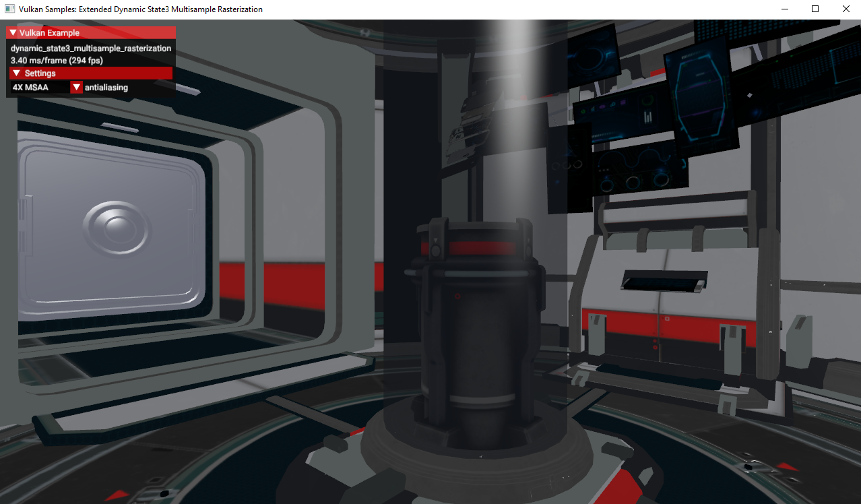Click the ms/frame fps readout

click(x=57, y=61)
